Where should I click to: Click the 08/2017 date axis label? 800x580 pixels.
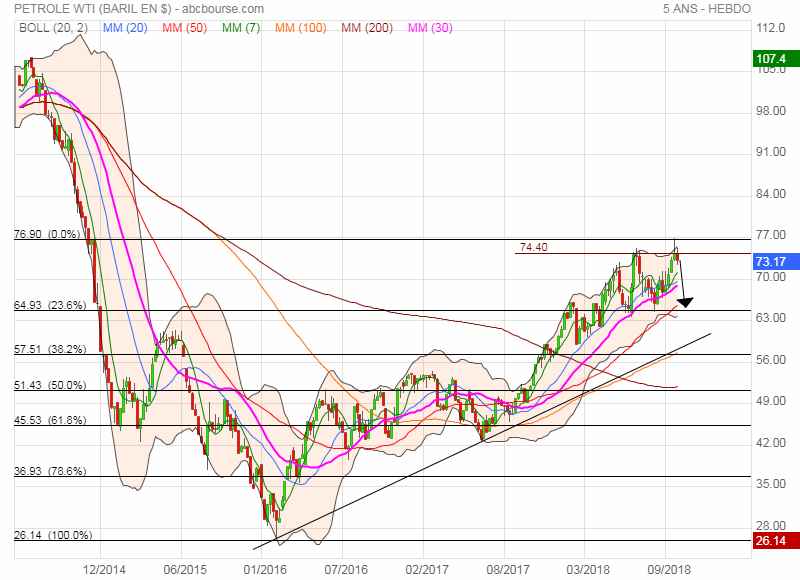(508, 569)
